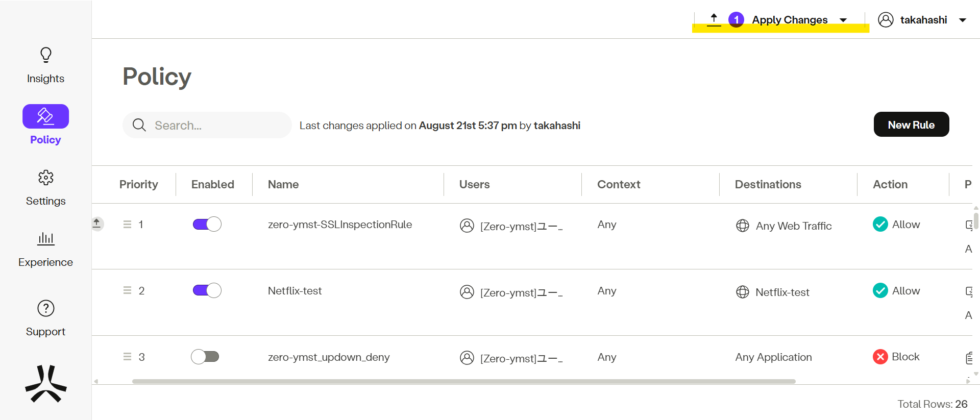Enable the zero-ymst_updown_deny rule
Screen dimensions: 980x420
coord(205,357)
